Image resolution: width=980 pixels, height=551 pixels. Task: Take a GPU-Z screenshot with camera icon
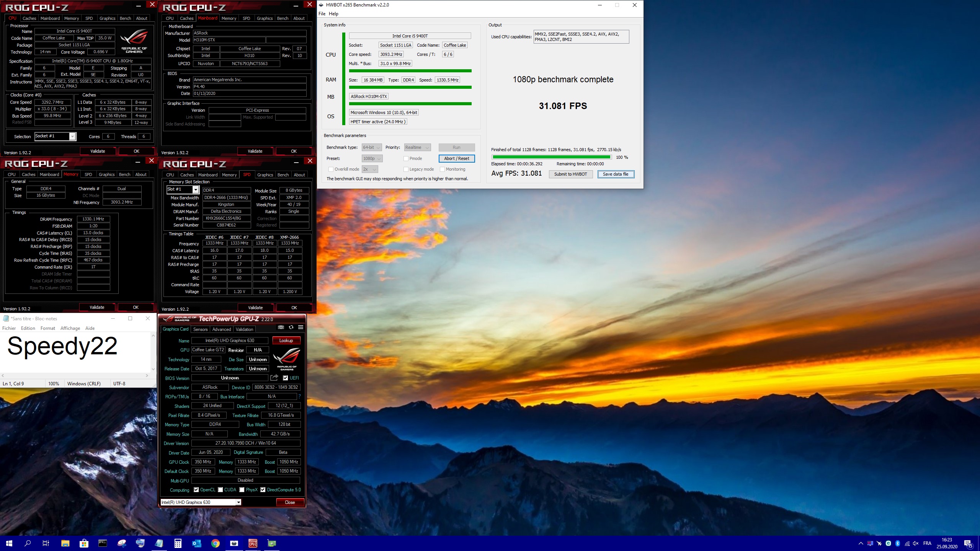click(281, 328)
